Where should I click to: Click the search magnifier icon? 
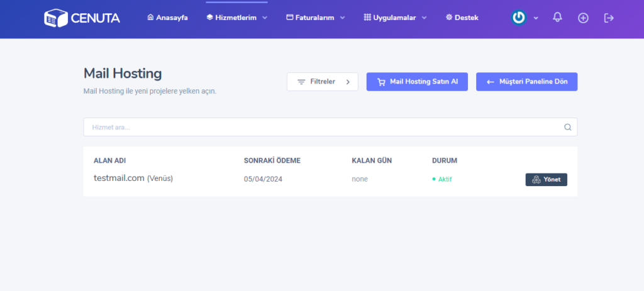tap(568, 127)
